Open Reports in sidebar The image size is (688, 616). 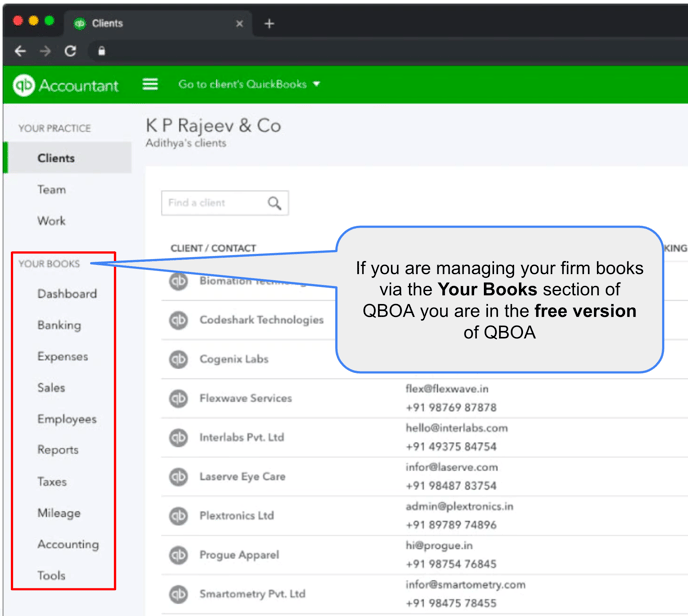(x=58, y=450)
